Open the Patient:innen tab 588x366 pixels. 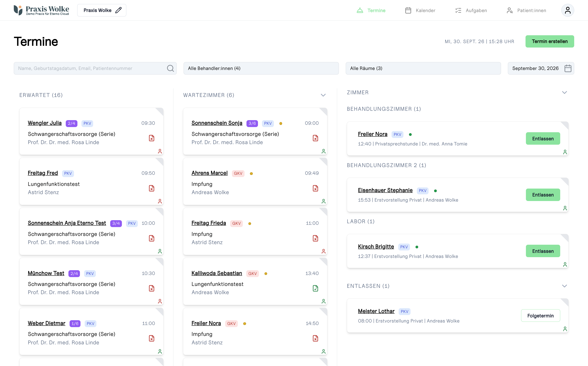point(526,10)
